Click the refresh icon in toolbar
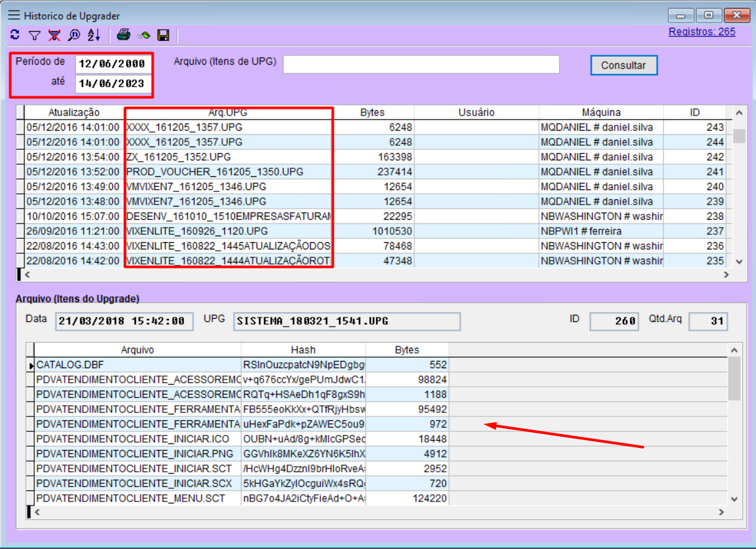Screen dimensions: 756x549 pos(15,35)
